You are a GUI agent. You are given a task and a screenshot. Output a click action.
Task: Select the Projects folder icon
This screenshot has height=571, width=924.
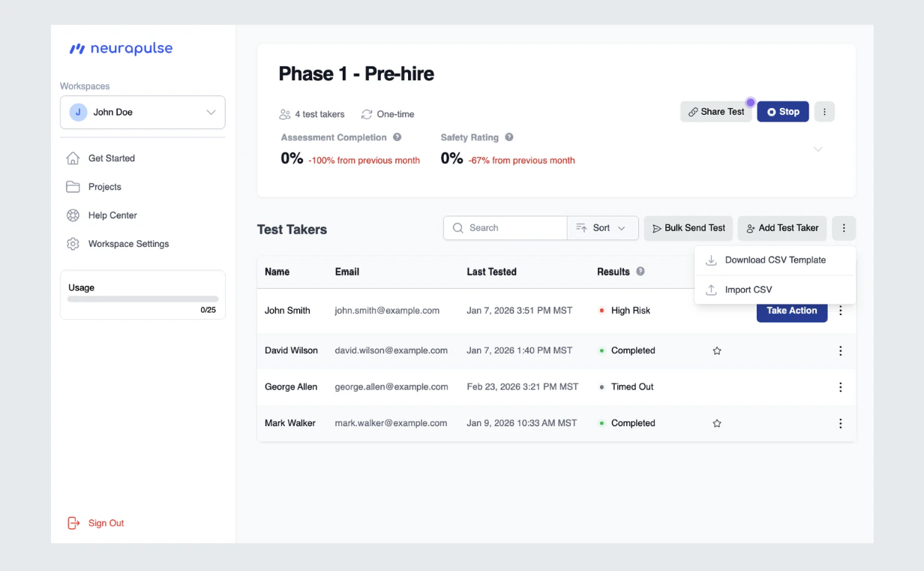point(73,187)
